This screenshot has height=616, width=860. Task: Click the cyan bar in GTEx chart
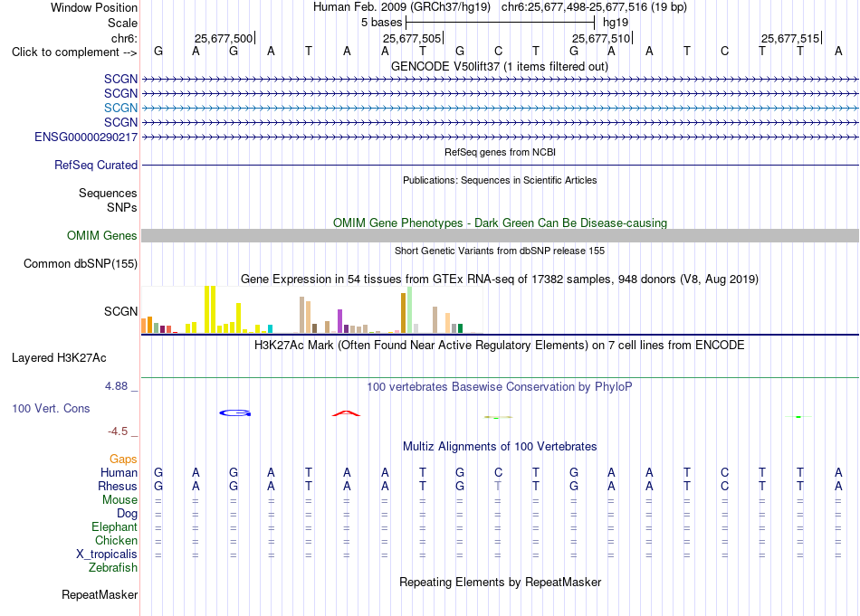tap(270, 329)
